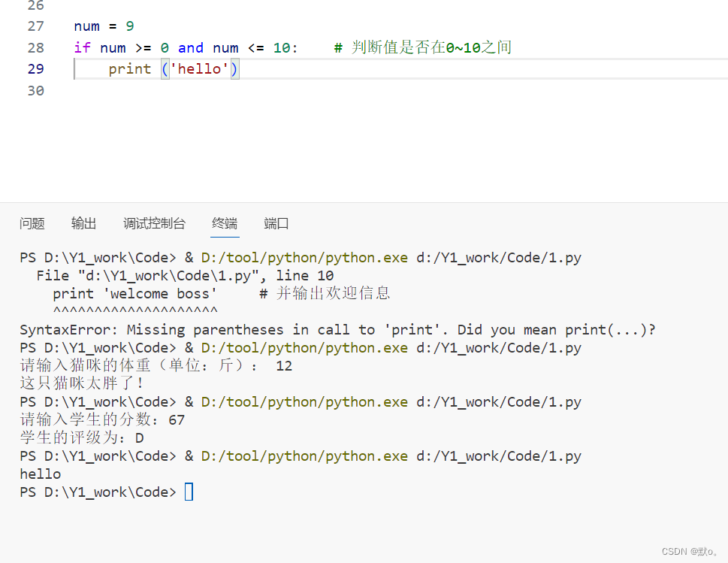Click the word print on line 29
The width and height of the screenshot is (728, 563).
(x=129, y=68)
